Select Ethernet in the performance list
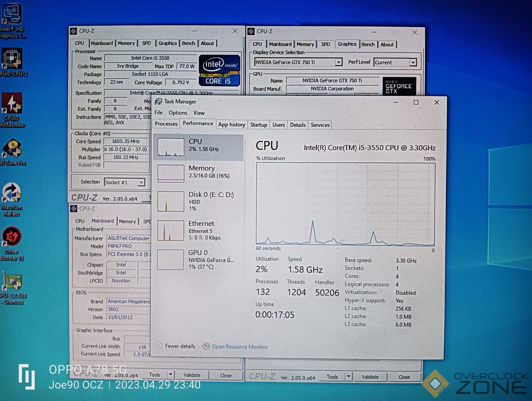Screen dimensions: 532x401 tap(199, 230)
